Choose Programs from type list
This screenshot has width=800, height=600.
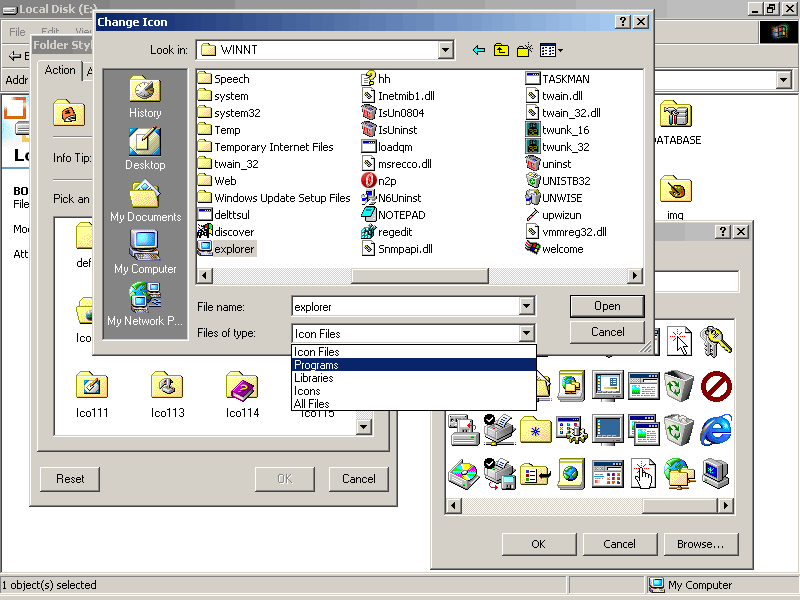pos(414,365)
